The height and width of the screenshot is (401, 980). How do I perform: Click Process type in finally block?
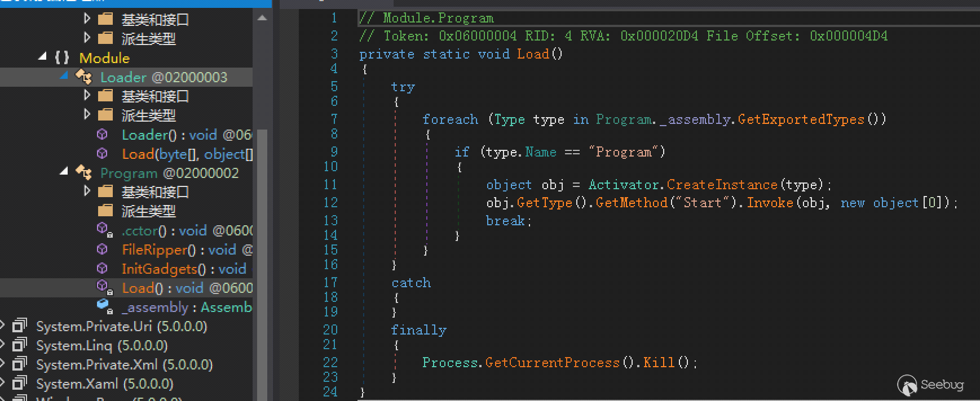coord(450,363)
